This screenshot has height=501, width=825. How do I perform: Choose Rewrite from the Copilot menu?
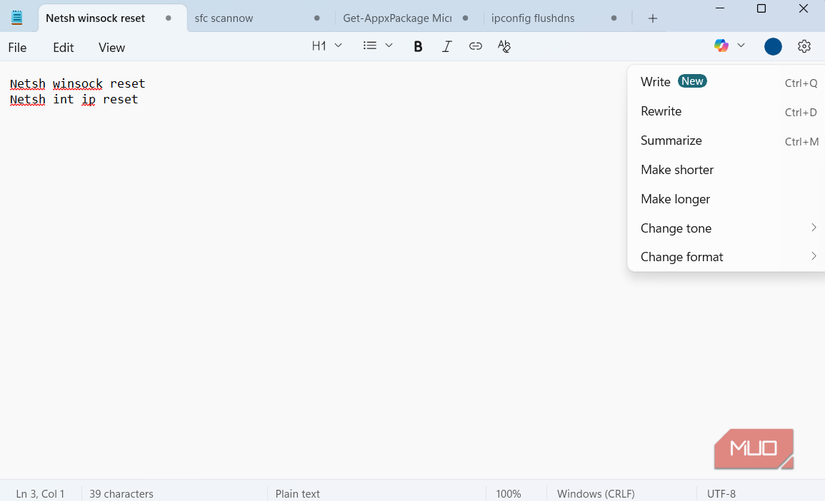click(726, 112)
